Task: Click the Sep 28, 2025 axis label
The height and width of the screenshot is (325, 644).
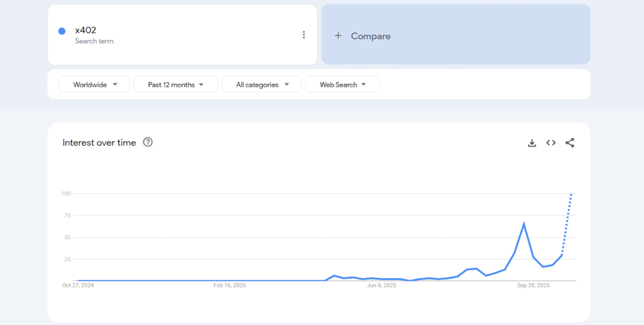Action: pos(533,286)
